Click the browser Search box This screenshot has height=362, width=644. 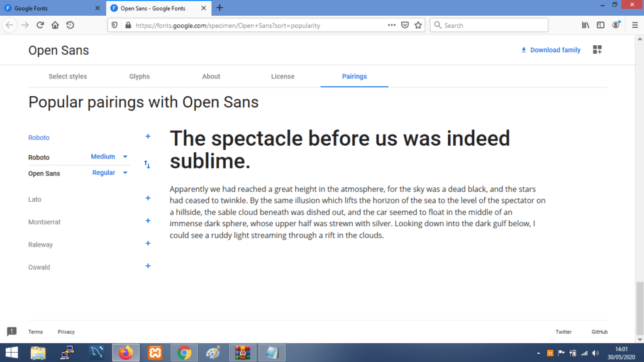pyautogui.click(x=489, y=25)
